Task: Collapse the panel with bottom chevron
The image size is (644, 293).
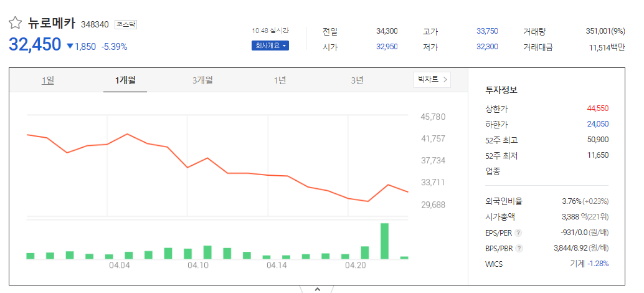Action: 317,289
